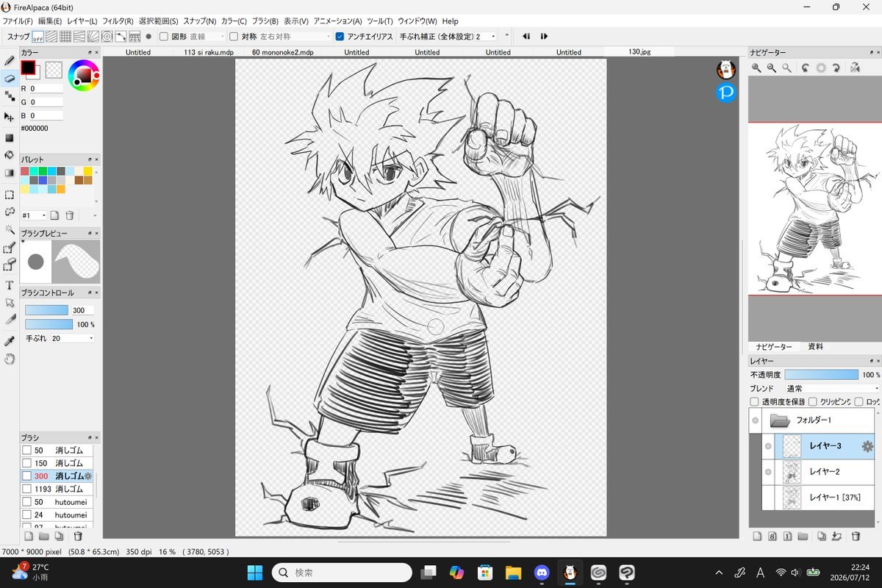The image size is (882, 588).
Task: Enable the grid snap icon
Action: [x=65, y=36]
